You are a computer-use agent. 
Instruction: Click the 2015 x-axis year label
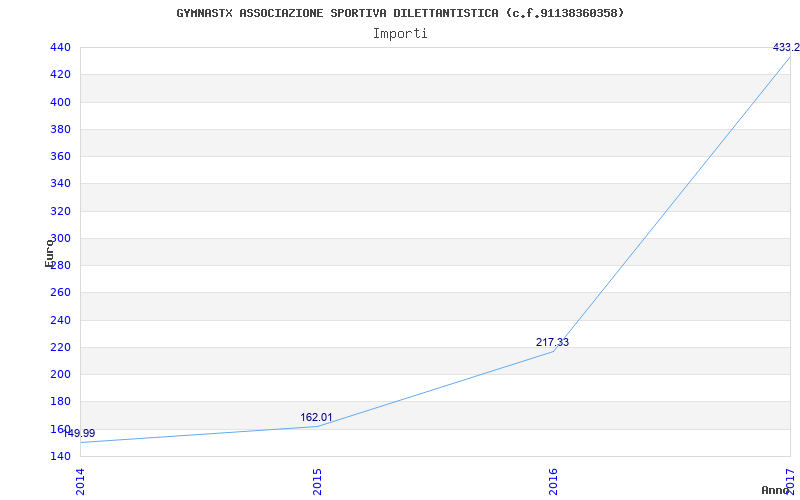pyautogui.click(x=317, y=482)
